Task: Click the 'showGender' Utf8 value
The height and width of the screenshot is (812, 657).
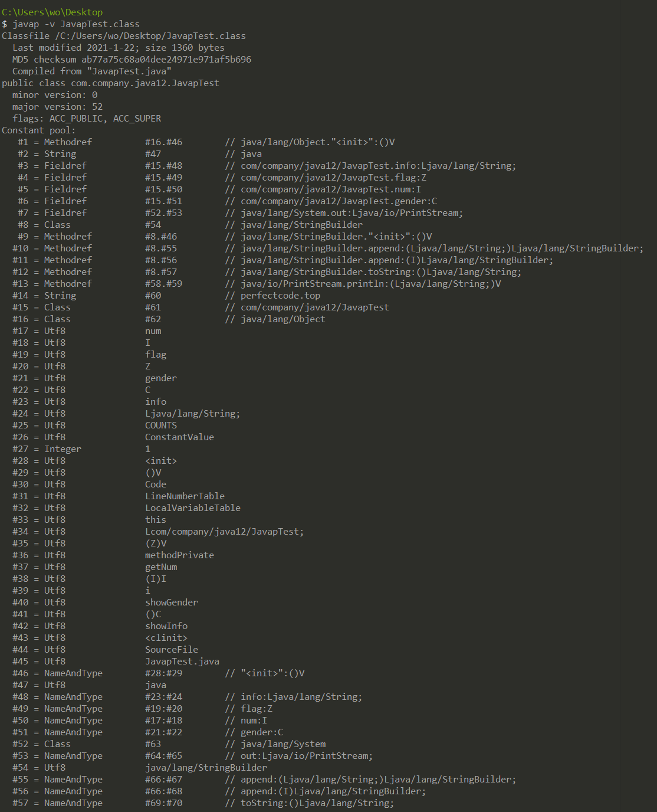Action: [171, 603]
